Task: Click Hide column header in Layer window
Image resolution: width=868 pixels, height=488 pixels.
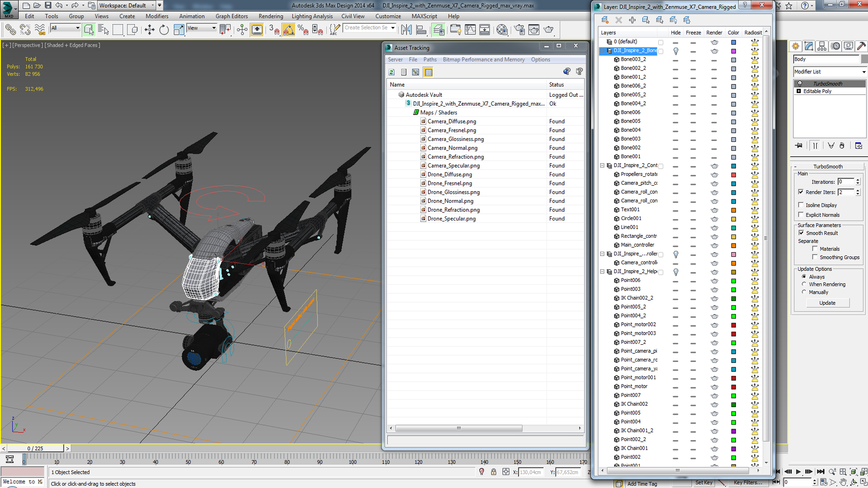Action: 675,33
